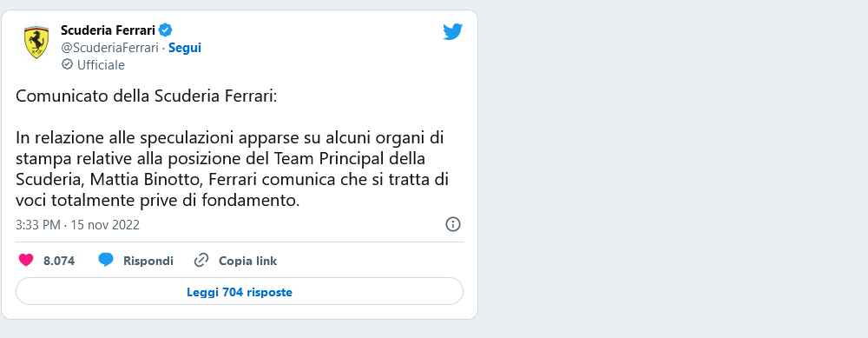The image size is (868, 338).
Task: Click the Ufficiale label text
Action: tap(101, 65)
